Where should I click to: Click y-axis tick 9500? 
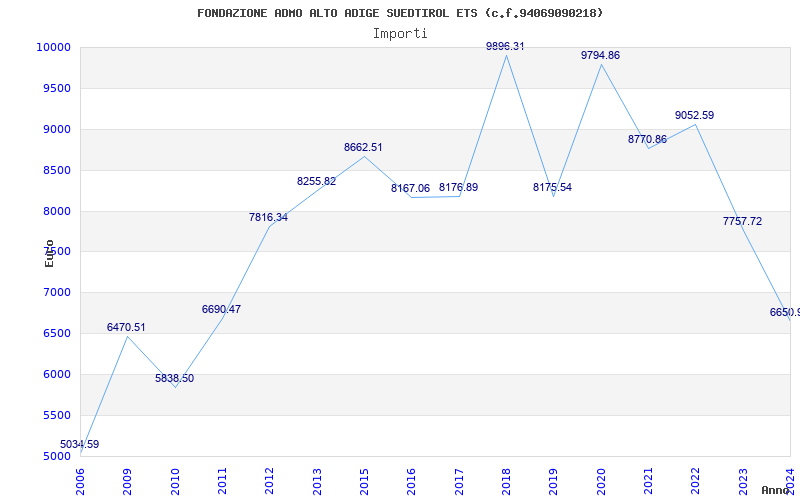[57, 89]
